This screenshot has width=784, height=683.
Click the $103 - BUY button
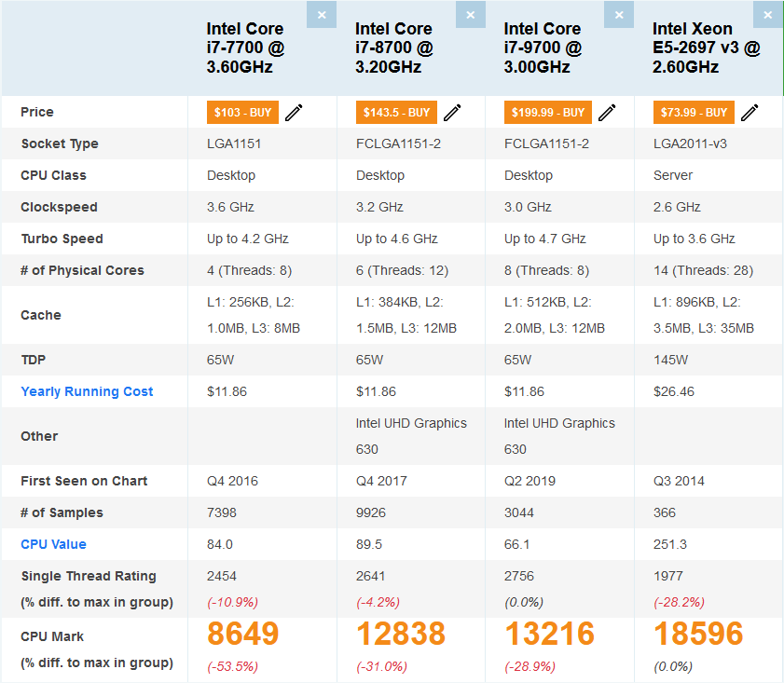point(242,113)
